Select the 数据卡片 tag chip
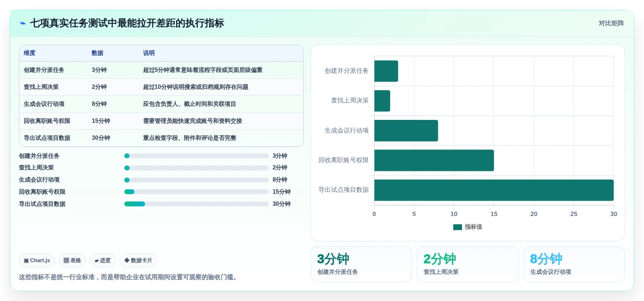The width and height of the screenshot is (644, 301). [138, 261]
